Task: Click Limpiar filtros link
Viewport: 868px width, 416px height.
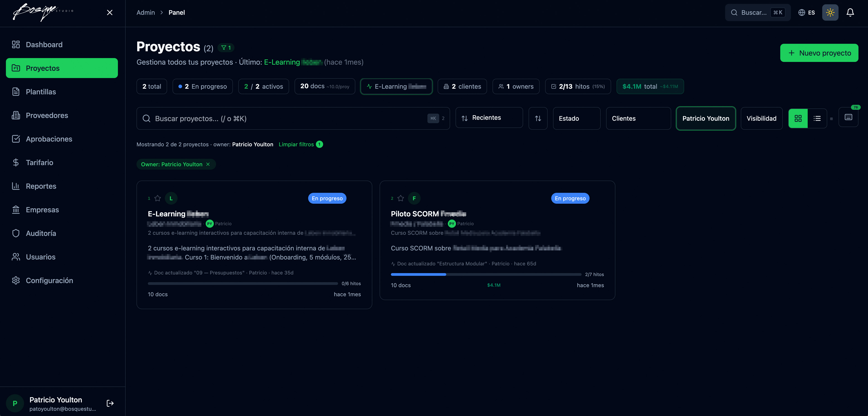Action: tap(296, 144)
